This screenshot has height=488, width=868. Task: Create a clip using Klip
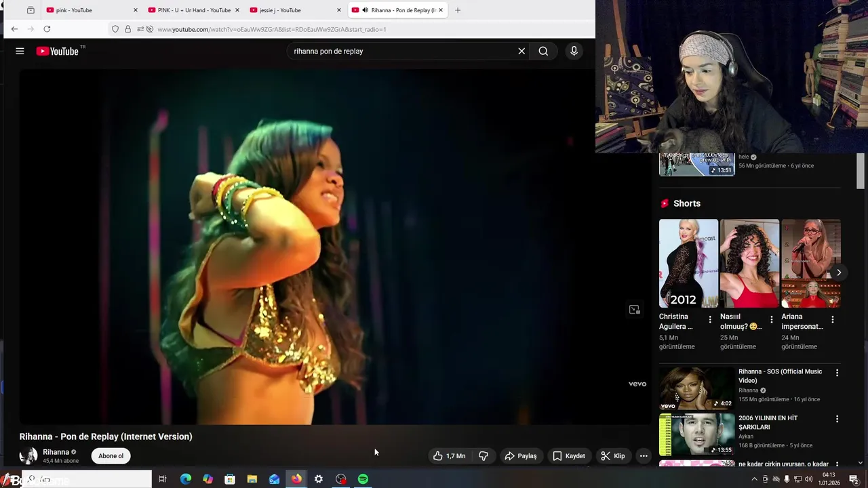[x=613, y=456]
